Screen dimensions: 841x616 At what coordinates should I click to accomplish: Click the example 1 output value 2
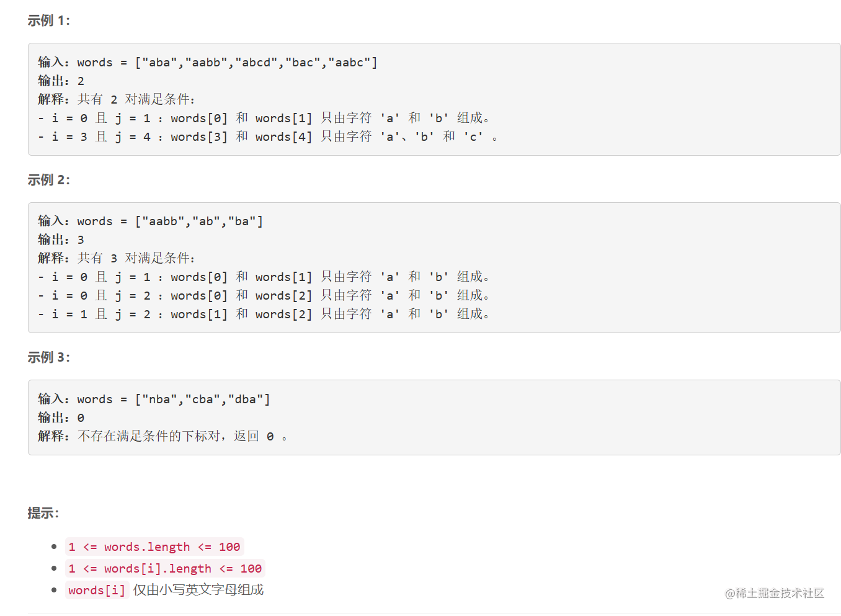pos(81,81)
